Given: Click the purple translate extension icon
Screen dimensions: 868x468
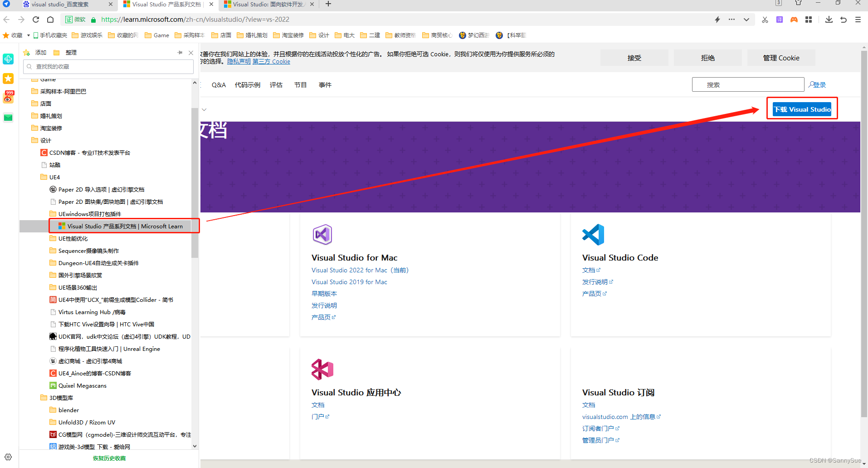Looking at the screenshot, I should [x=780, y=20].
